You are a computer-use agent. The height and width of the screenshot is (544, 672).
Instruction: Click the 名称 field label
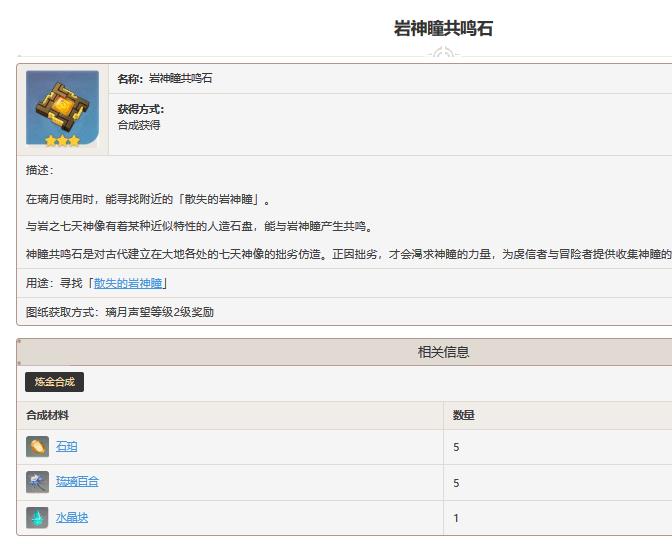point(131,79)
